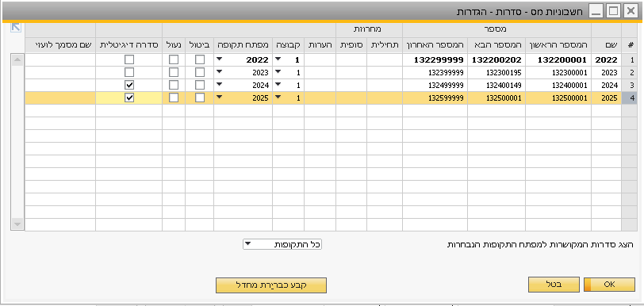Open group (קבוצה) dropdown for 2025 row
The height and width of the screenshot is (306, 644).
(x=278, y=98)
